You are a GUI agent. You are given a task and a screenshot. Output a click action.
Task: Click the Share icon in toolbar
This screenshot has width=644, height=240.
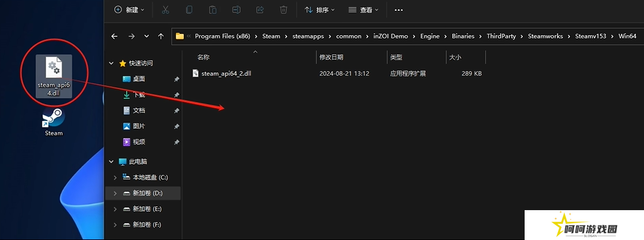point(260,10)
